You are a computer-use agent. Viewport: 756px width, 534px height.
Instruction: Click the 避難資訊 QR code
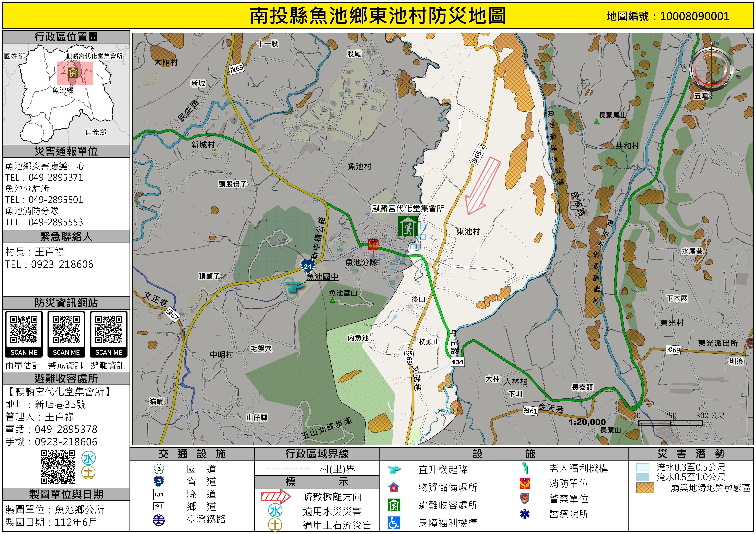(109, 330)
